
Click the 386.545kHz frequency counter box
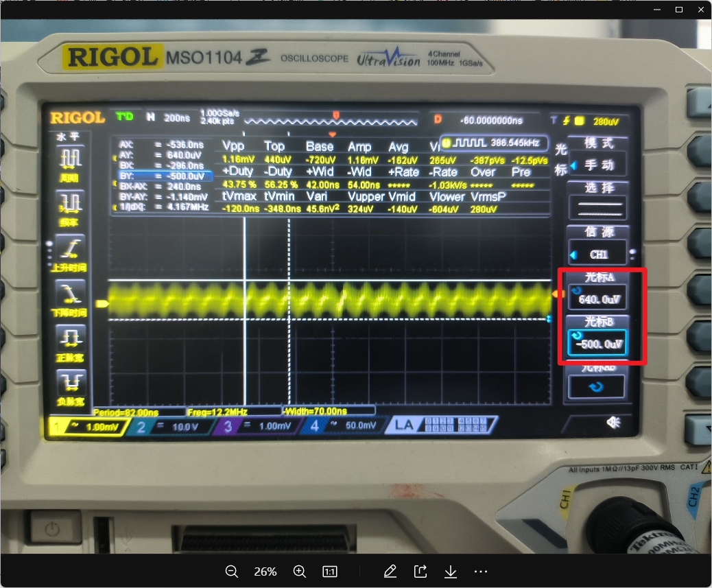494,143
